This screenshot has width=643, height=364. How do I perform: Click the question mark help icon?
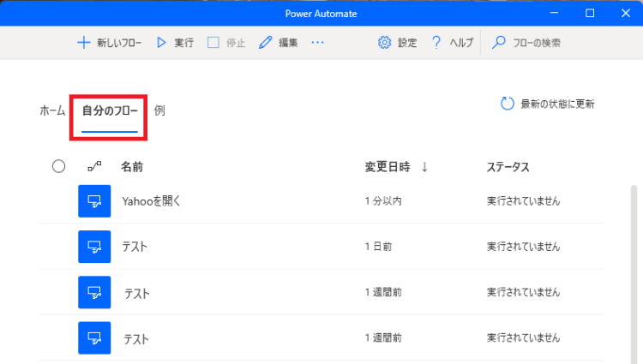(436, 43)
